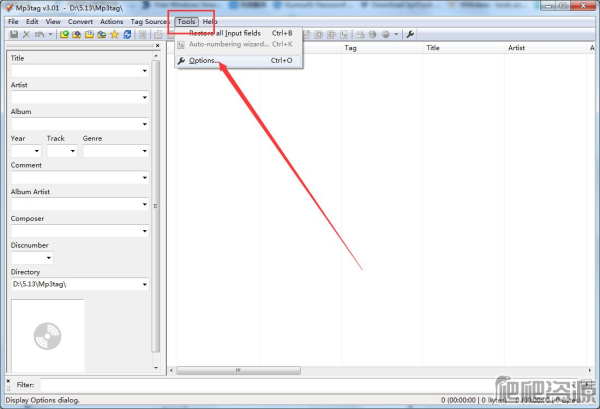600x409 pixels.
Task: Close the tag panel with small x
Action: pos(155,47)
